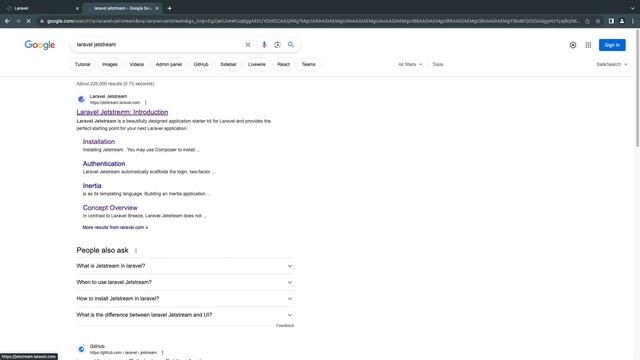Open the SafeSearch dropdown
Viewport: 640px width, 360px height.
[611, 64]
